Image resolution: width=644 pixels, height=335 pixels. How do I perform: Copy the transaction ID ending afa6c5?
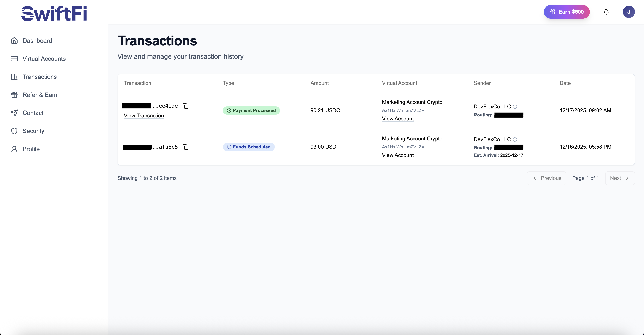[x=185, y=147]
